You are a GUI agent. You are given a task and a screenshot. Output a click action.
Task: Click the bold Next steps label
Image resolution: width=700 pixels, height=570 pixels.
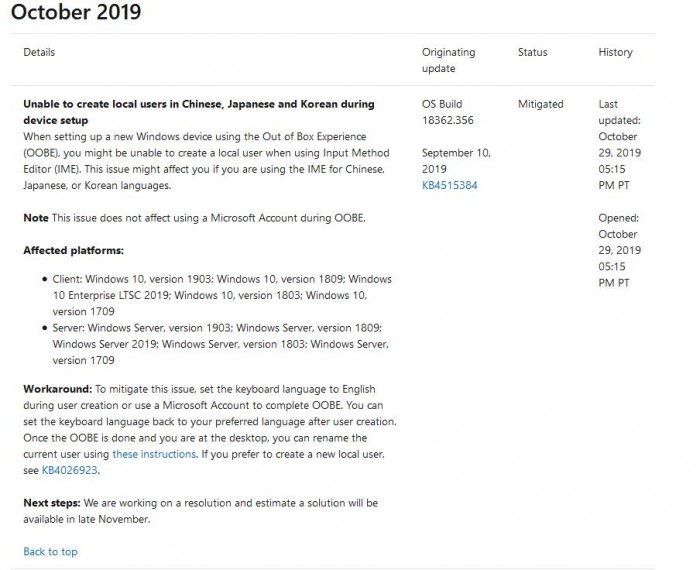coord(52,502)
